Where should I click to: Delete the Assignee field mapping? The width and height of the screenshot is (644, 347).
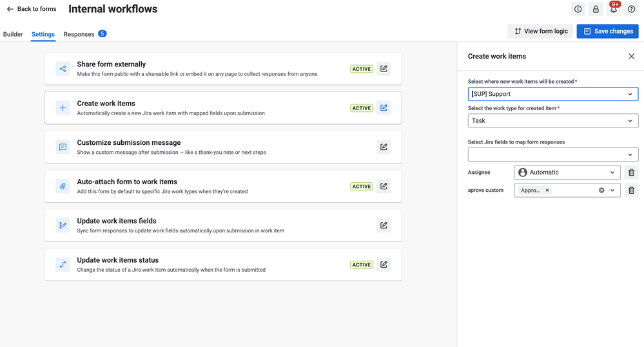(x=631, y=173)
